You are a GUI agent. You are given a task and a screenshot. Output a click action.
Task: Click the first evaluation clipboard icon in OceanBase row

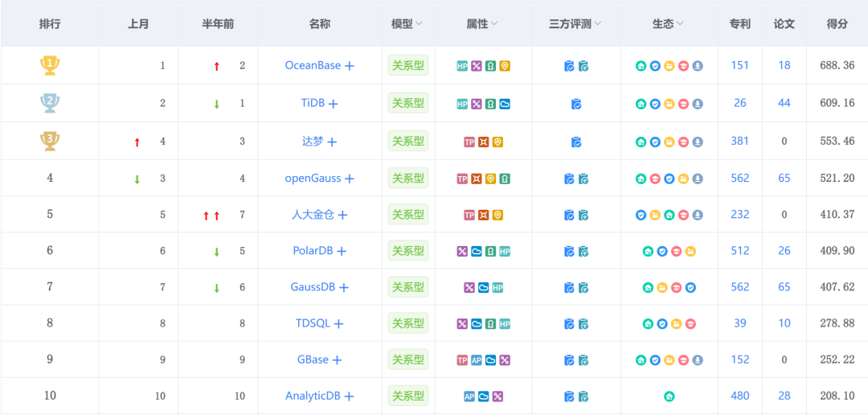569,66
